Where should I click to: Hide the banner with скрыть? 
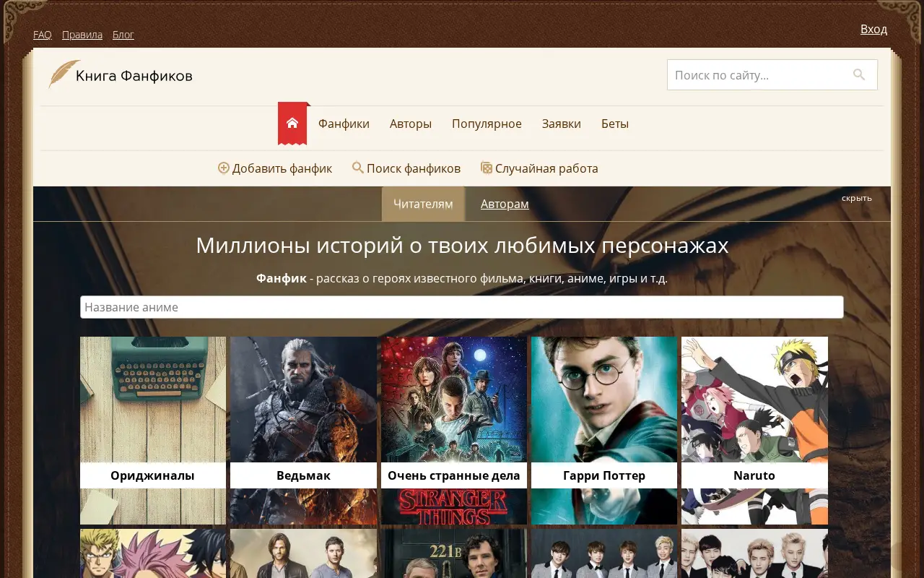857,198
